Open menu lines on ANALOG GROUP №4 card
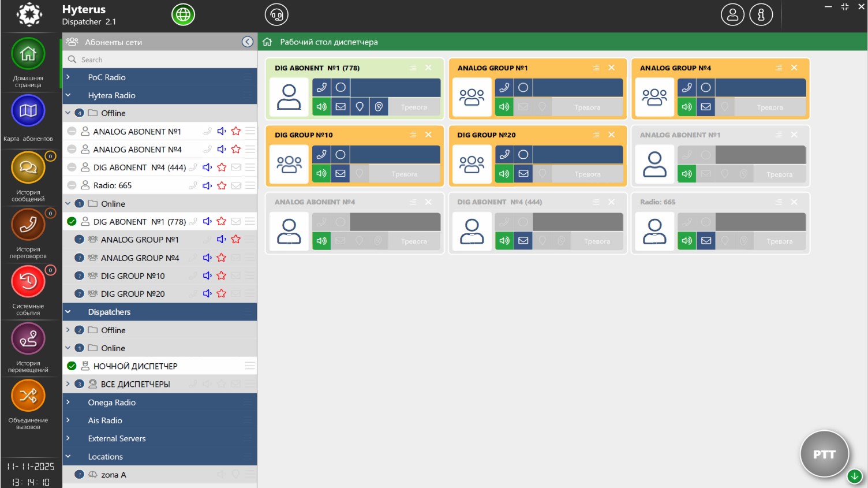Image resolution: width=868 pixels, height=488 pixels. (779, 68)
